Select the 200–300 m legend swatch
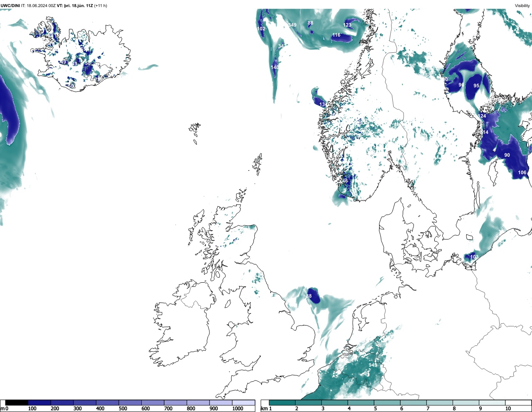 62,402
